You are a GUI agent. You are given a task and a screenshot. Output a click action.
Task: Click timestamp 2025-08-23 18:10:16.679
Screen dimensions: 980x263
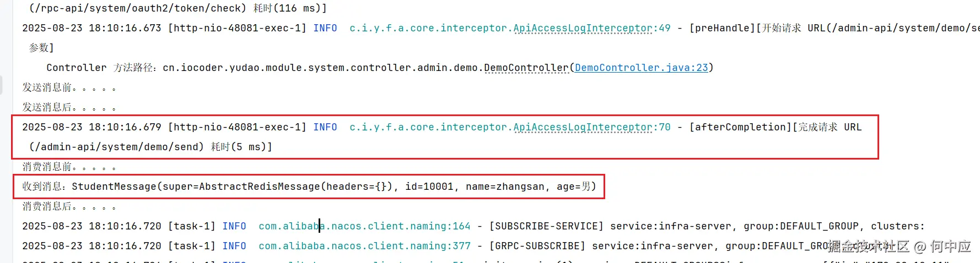(x=91, y=127)
